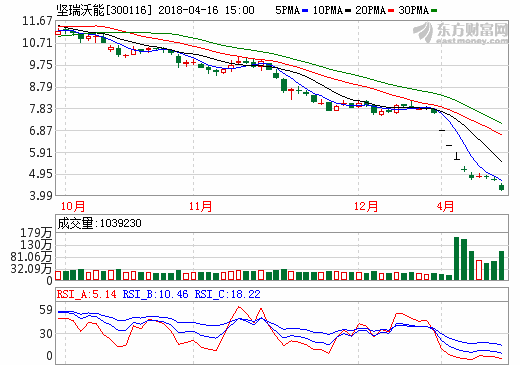Click the 4.95 price axis label
520x365 pixels.
(41, 174)
